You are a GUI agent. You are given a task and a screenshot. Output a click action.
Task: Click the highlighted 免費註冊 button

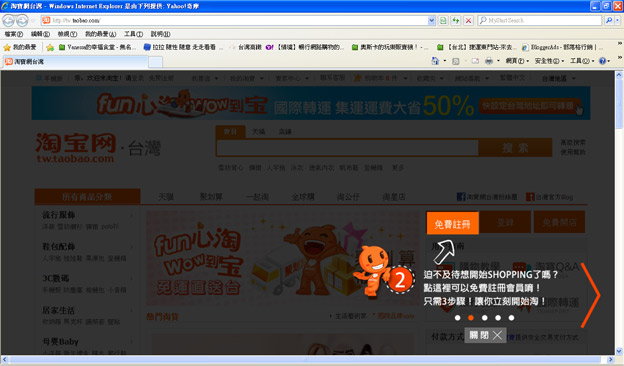tap(452, 223)
